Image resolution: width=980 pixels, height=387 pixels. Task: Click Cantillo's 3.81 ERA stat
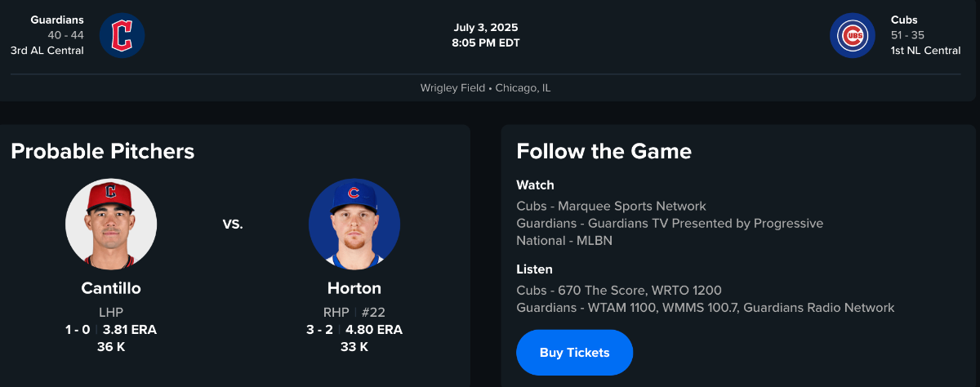coord(130,330)
